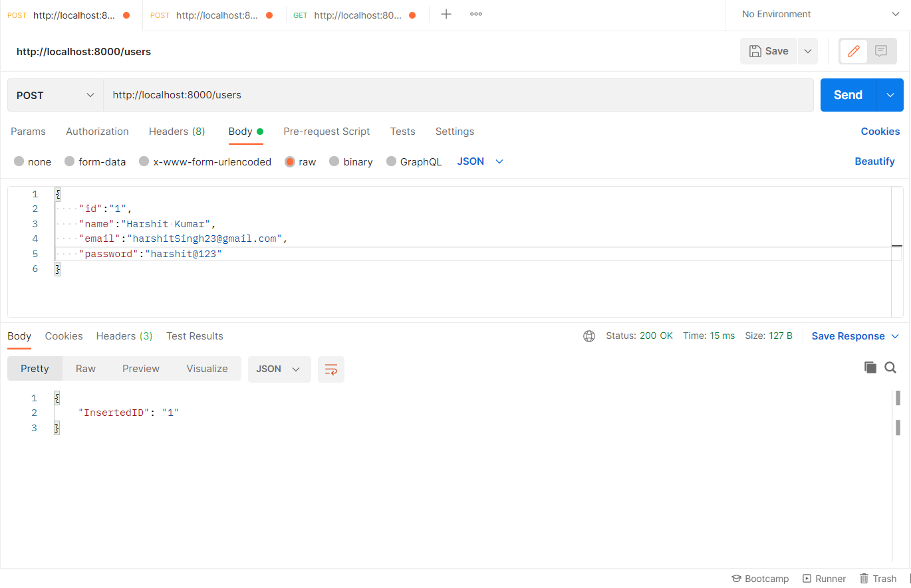Open the network connection info globe icon
Image resolution: width=911 pixels, height=588 pixels.
click(589, 336)
